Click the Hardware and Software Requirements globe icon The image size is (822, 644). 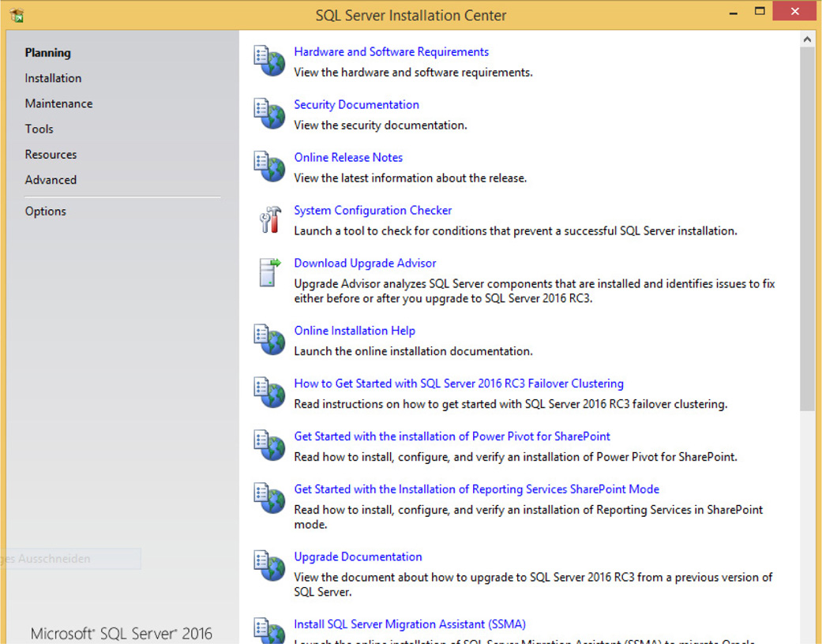click(269, 61)
